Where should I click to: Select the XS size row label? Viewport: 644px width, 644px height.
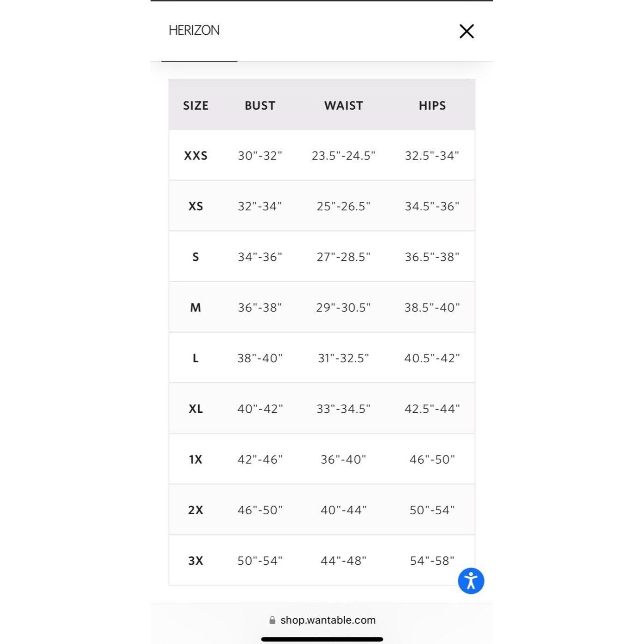196,206
